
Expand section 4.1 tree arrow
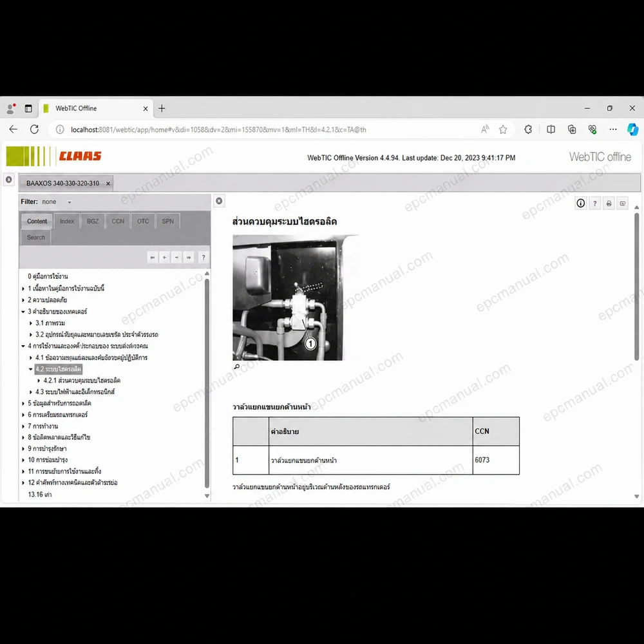click(31, 357)
